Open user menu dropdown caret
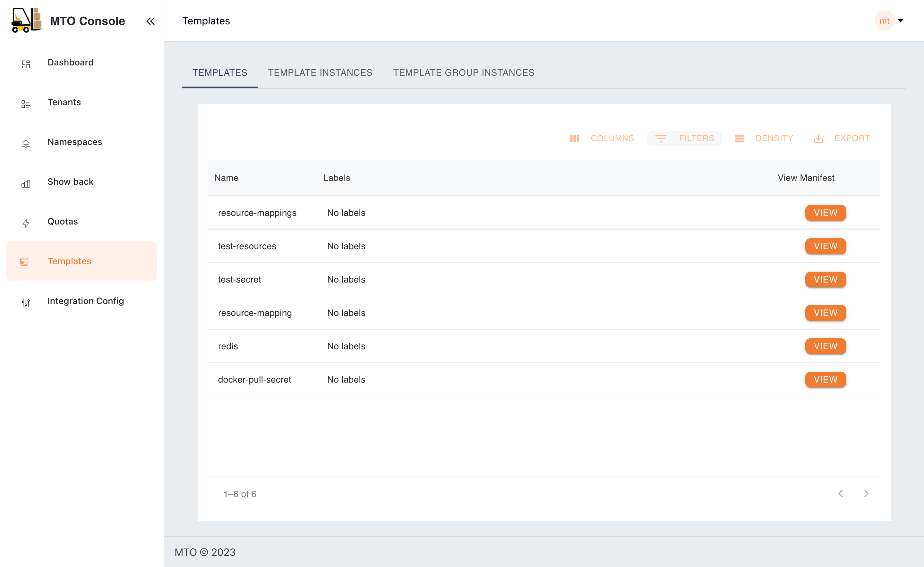This screenshot has height=567, width=924. point(900,21)
